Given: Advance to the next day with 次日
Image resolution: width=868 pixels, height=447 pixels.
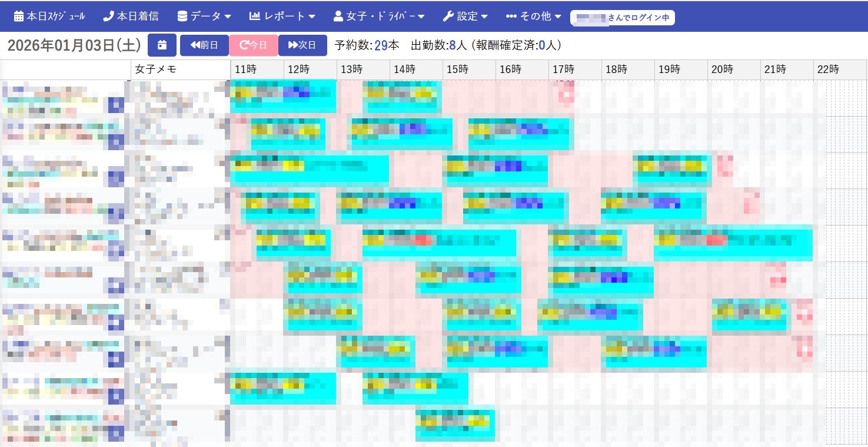Looking at the screenshot, I should [x=302, y=45].
